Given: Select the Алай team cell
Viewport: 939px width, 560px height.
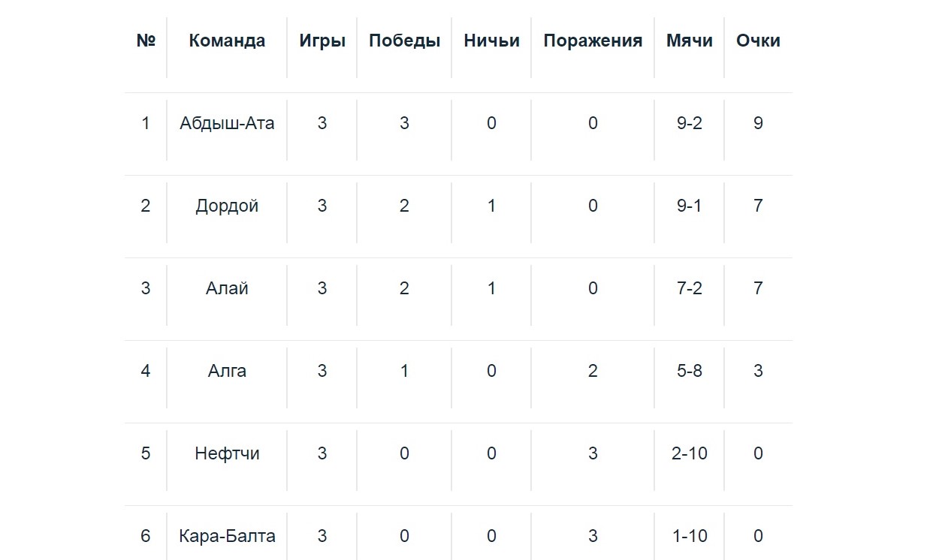Looking at the screenshot, I should pyautogui.click(x=227, y=288).
